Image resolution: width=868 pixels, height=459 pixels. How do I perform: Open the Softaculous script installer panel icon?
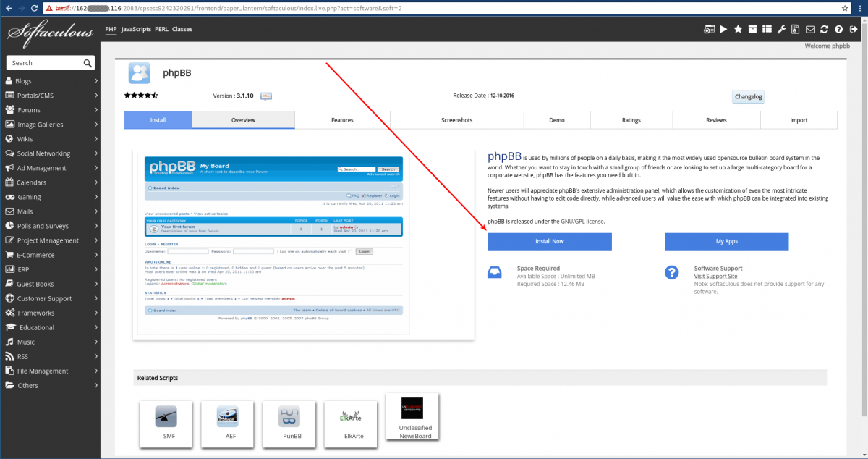[x=710, y=29]
